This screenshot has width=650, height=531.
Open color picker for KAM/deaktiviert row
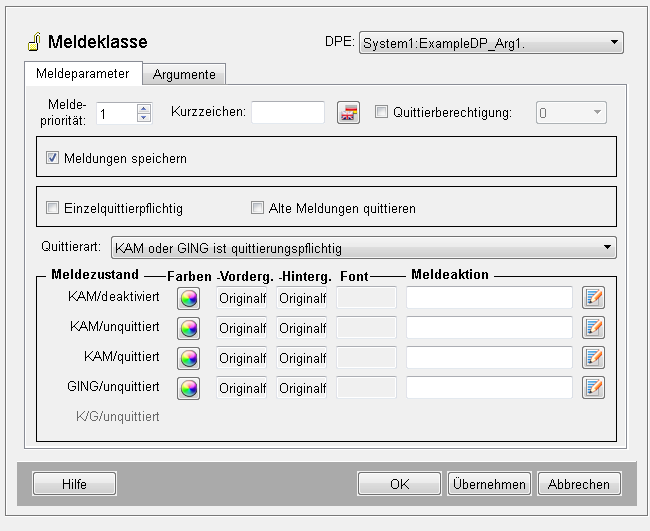pos(189,298)
